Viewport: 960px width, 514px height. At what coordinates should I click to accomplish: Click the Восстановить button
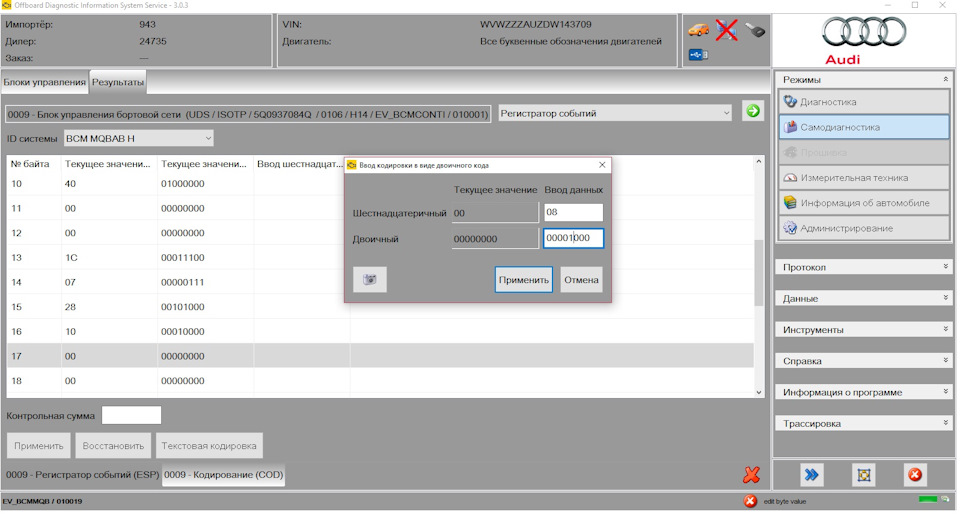click(x=113, y=446)
